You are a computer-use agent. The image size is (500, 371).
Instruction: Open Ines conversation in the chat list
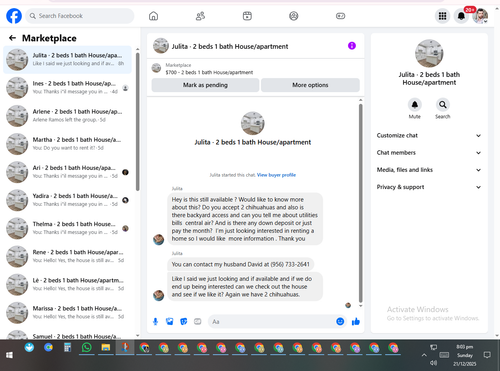tap(67, 88)
